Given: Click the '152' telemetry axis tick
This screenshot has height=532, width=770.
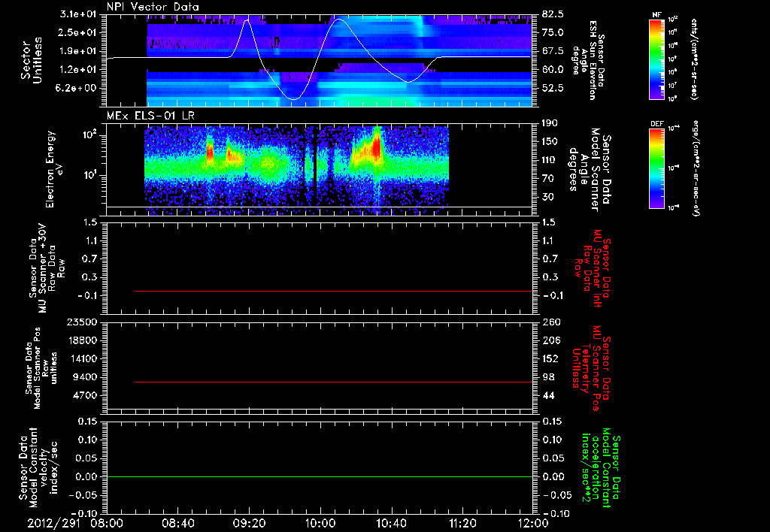Looking at the screenshot, I should click(x=550, y=358).
